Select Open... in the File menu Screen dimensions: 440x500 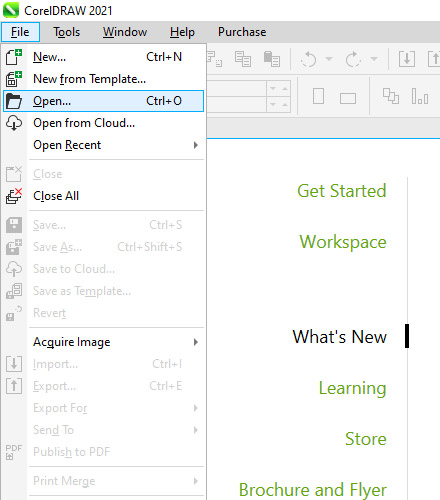coord(103,101)
